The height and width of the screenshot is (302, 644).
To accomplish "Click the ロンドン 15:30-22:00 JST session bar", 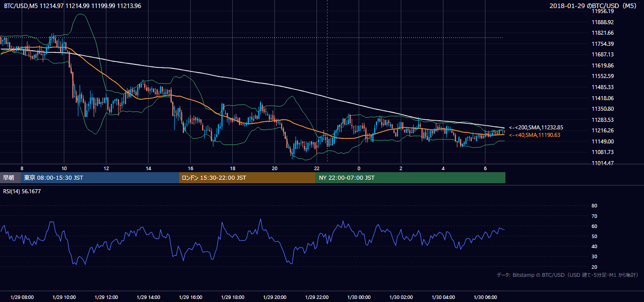I will [x=247, y=178].
